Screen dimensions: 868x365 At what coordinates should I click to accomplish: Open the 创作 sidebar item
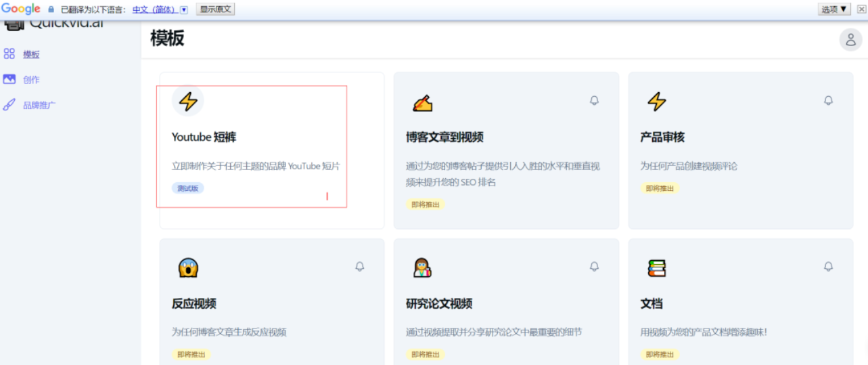point(31,80)
